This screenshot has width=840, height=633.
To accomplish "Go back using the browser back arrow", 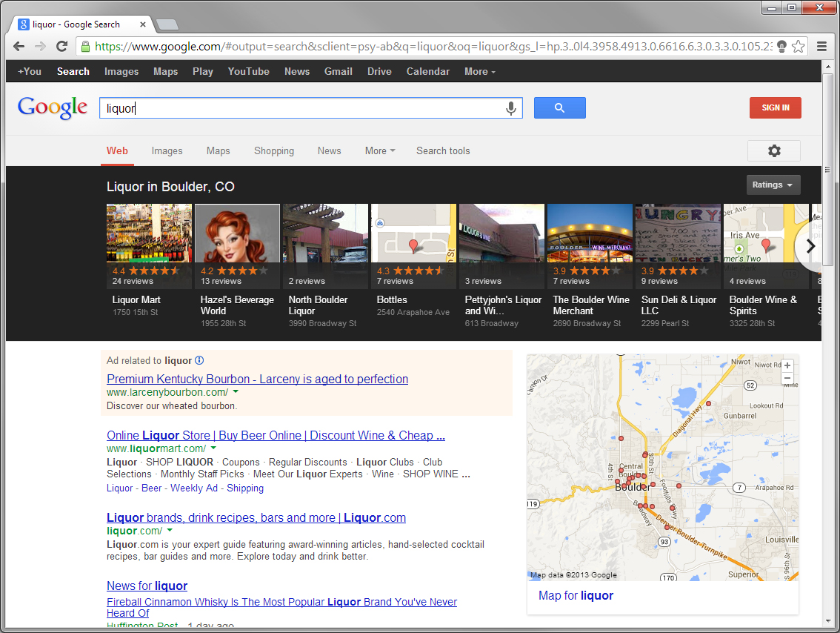I will point(20,47).
